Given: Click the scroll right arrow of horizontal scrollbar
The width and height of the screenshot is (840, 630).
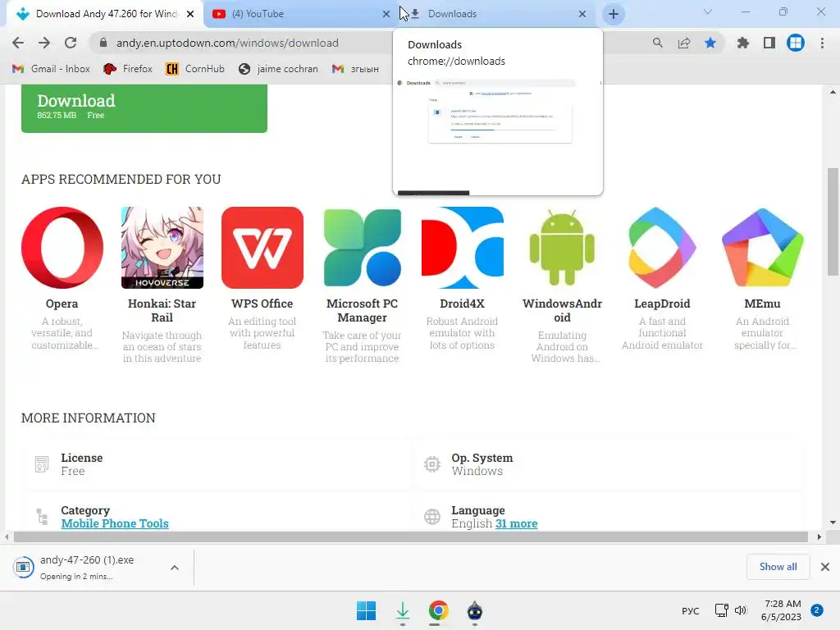Looking at the screenshot, I should click(819, 536).
